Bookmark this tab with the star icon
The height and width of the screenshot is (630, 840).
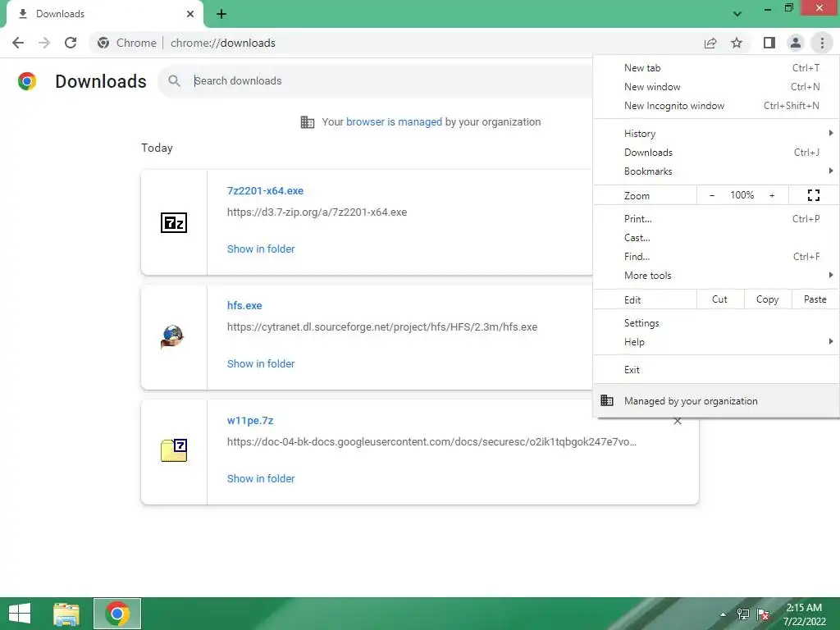pyautogui.click(x=737, y=43)
